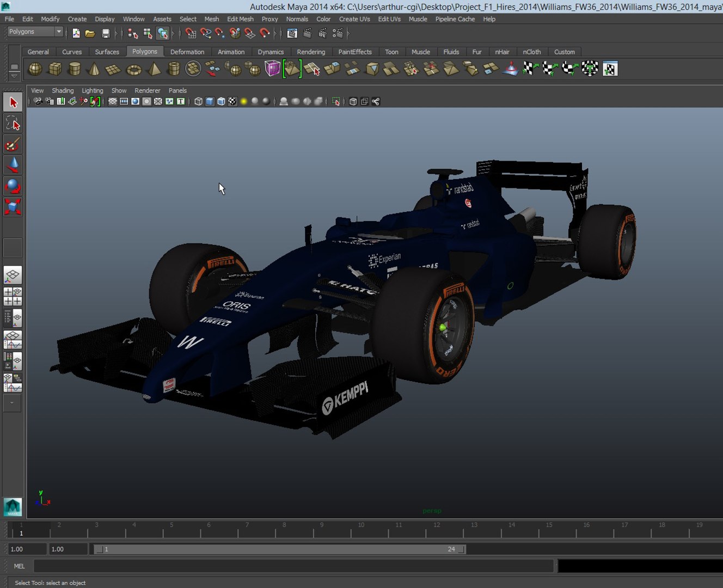Image resolution: width=723 pixels, height=588 pixels.
Task: Open the Shading panel menu
Action: (x=63, y=90)
